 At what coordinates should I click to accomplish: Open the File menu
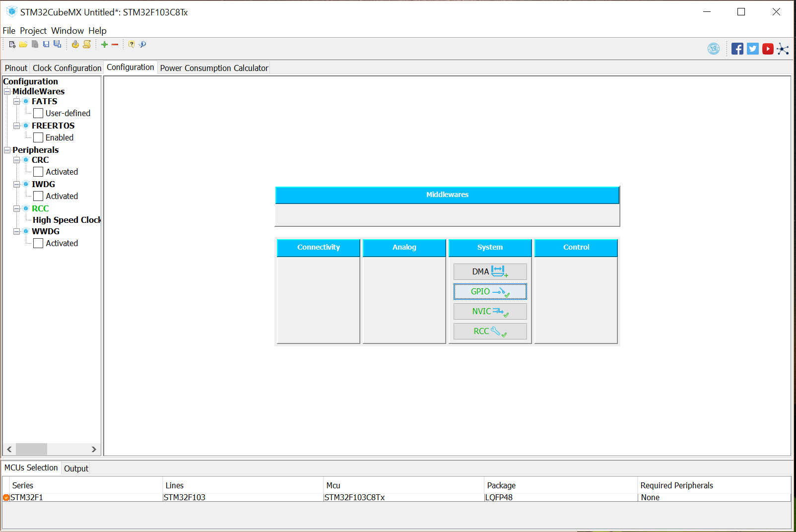(9, 30)
